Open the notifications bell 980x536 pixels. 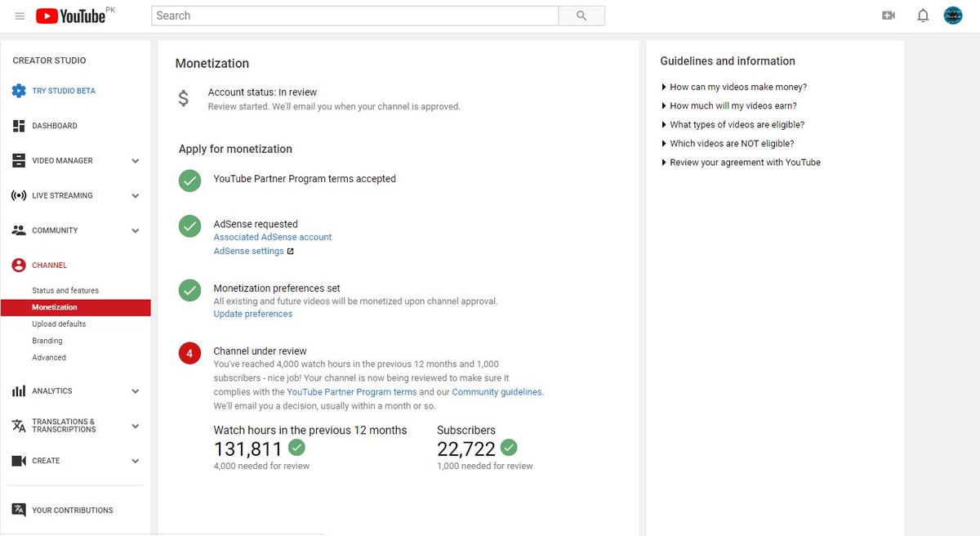(x=923, y=16)
